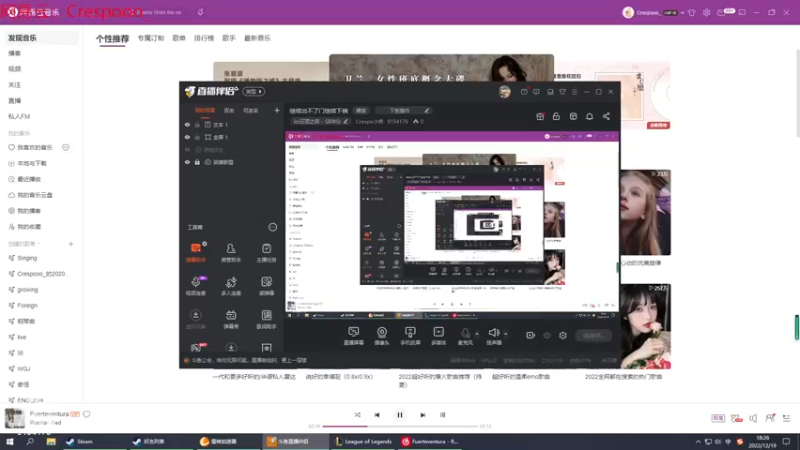Switch to the 歌单 tab
This screenshot has height=450, width=800.
pyautogui.click(x=179, y=38)
